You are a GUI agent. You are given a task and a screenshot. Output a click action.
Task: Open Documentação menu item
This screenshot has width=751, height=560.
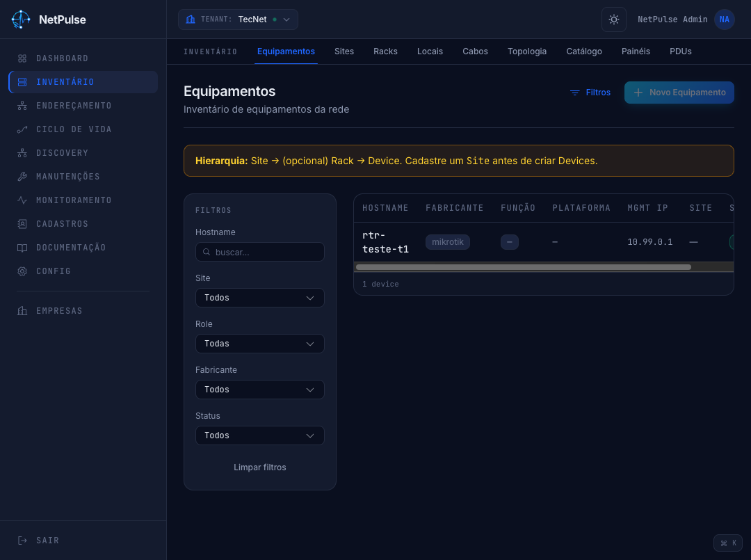pos(83,248)
